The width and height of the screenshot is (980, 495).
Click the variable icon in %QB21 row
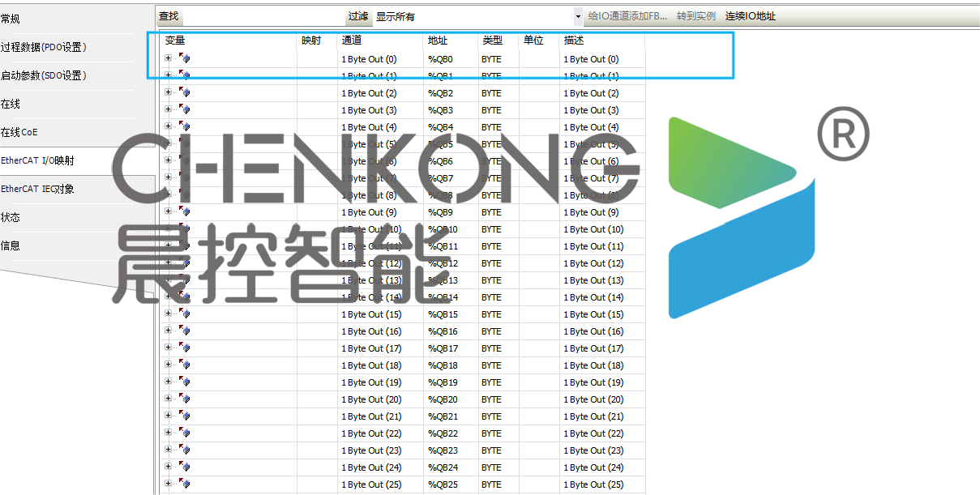pyautogui.click(x=184, y=416)
